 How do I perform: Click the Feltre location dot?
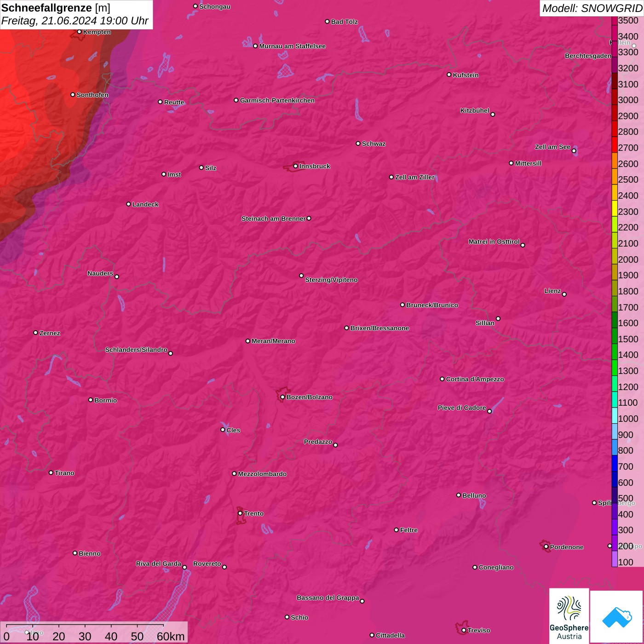pos(396,530)
